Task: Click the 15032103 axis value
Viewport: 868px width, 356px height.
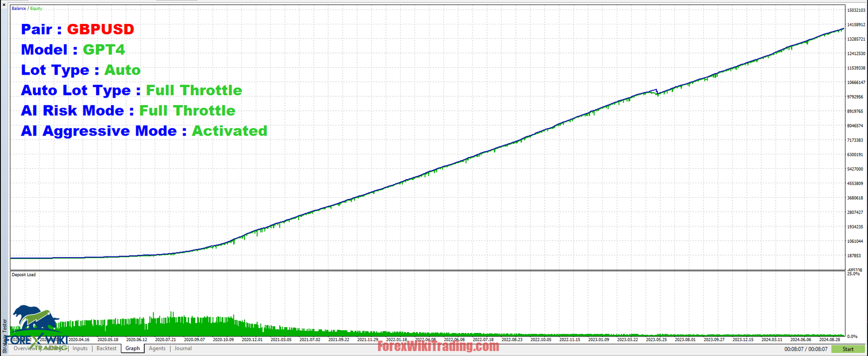Action: (x=856, y=10)
